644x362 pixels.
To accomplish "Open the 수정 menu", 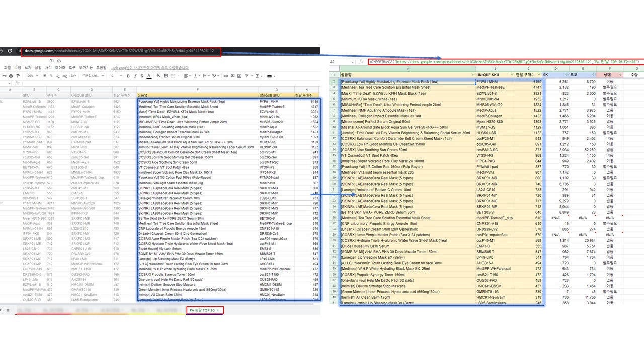I will (x=18, y=68).
